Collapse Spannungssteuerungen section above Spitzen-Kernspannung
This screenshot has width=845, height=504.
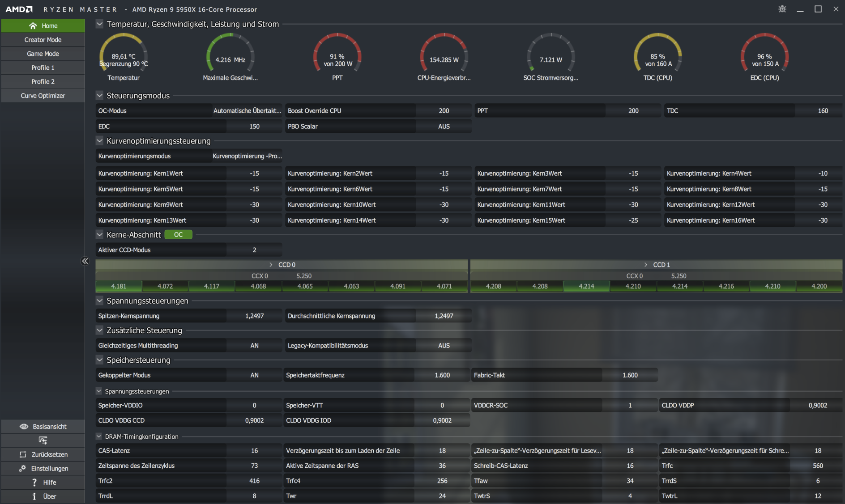click(99, 301)
